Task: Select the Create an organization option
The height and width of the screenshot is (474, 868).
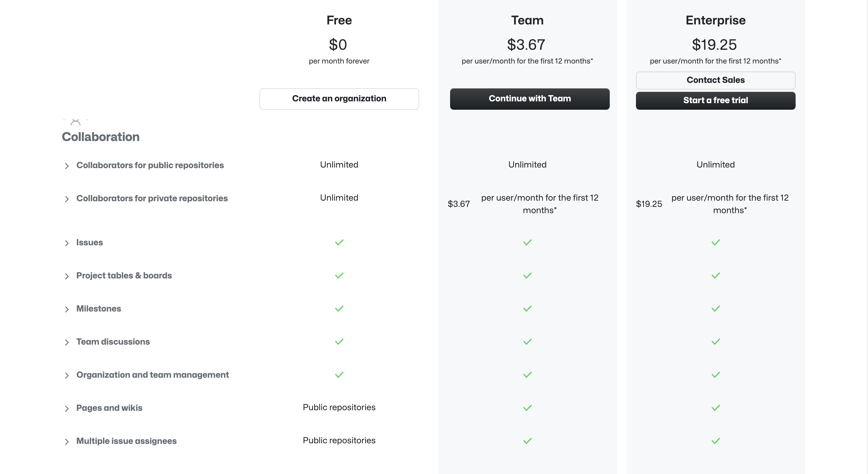Action: (339, 98)
